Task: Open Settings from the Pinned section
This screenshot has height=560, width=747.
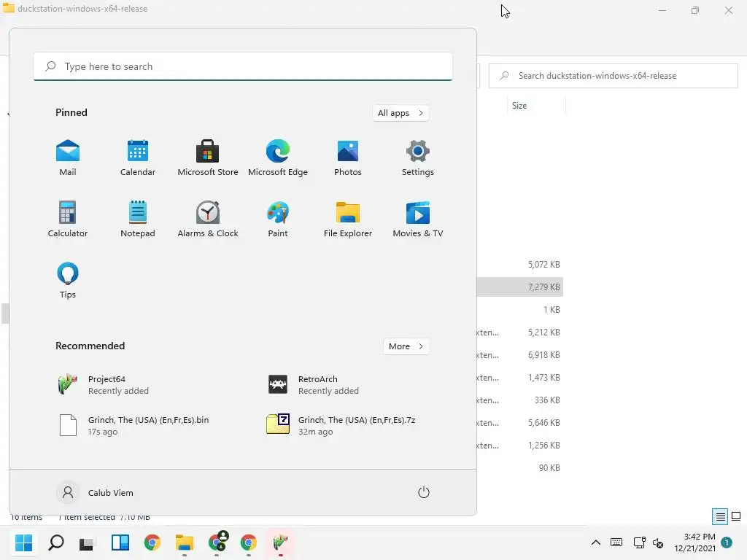Action: click(x=418, y=158)
